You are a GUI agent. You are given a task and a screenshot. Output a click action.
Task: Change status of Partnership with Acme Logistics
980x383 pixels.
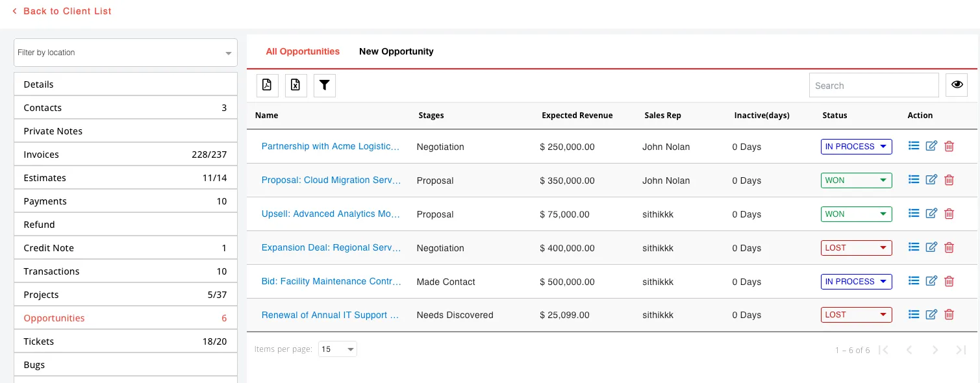tap(856, 147)
